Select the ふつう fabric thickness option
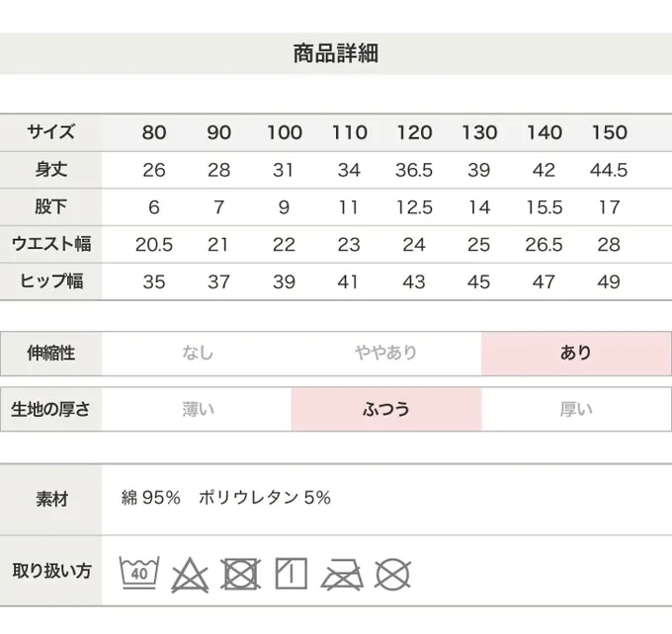This screenshot has width=672, height=634. (386, 410)
